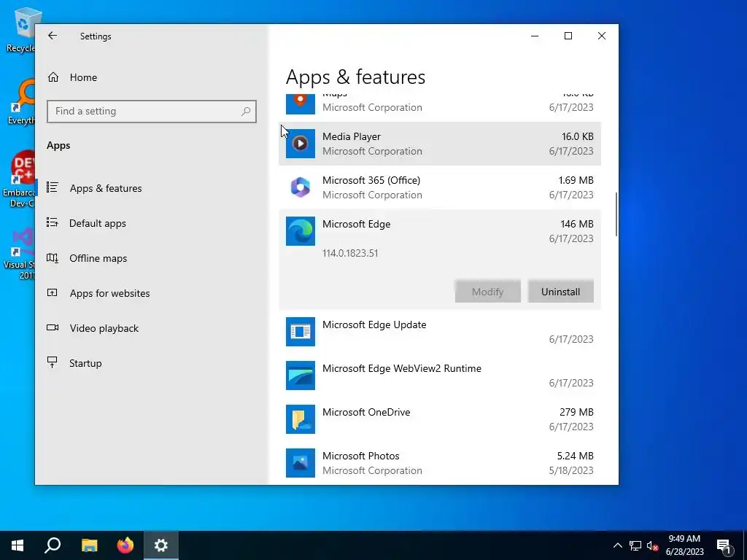Click the Settings gear on the taskbar
Image resolution: width=747 pixels, height=560 pixels.
(x=161, y=545)
